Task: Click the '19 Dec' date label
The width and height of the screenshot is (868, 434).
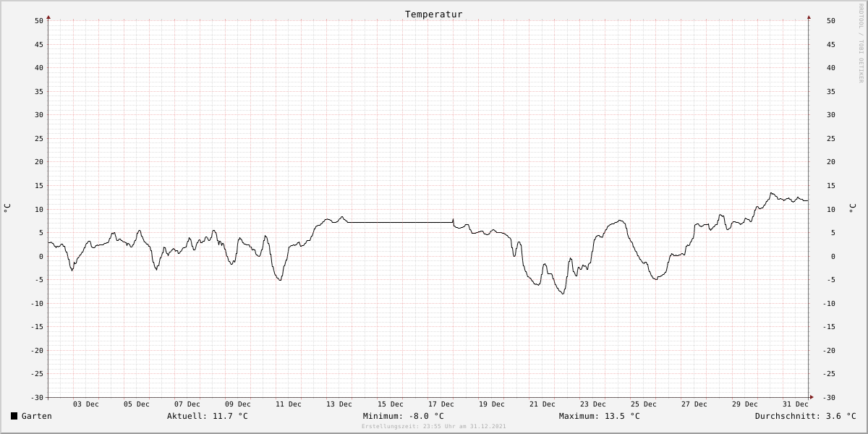Action: (492, 404)
